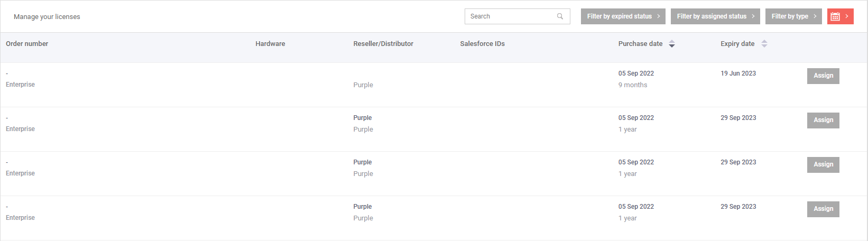Assign the second Enterprise license
The width and height of the screenshot is (868, 241).
point(823,120)
